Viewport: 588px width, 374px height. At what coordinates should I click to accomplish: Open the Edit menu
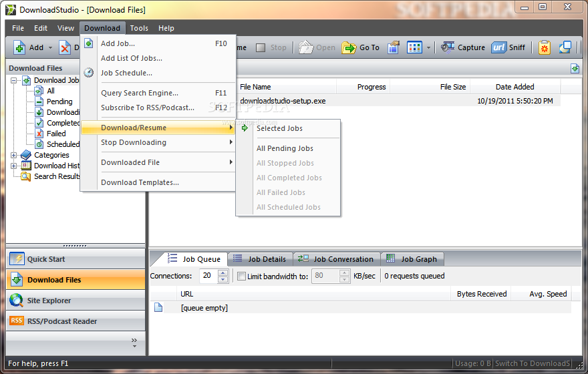pyautogui.click(x=41, y=28)
